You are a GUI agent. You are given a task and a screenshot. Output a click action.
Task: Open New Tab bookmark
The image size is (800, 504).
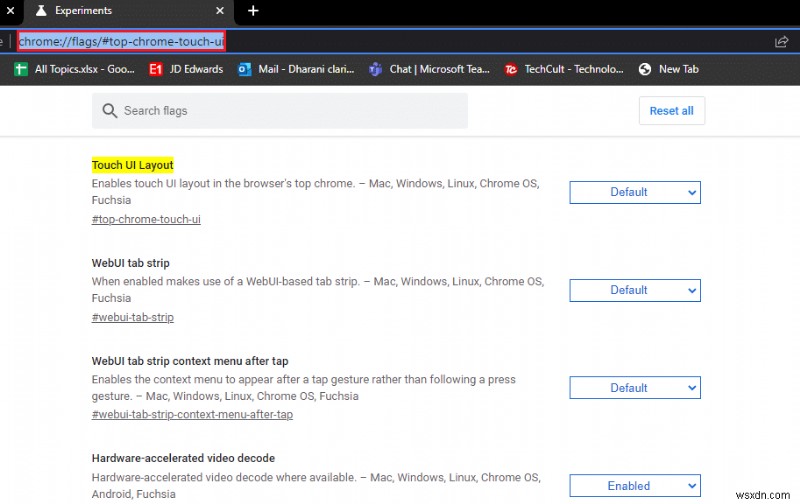[x=668, y=69]
